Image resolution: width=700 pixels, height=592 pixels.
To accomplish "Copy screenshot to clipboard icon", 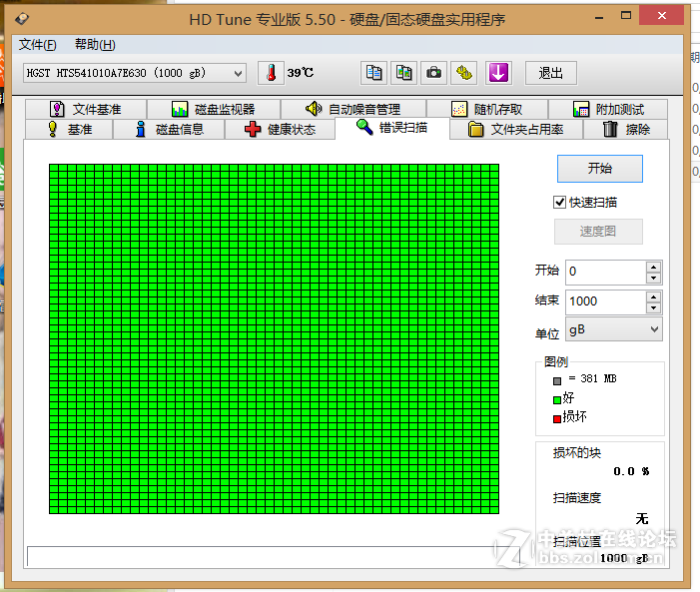I will (x=404, y=73).
